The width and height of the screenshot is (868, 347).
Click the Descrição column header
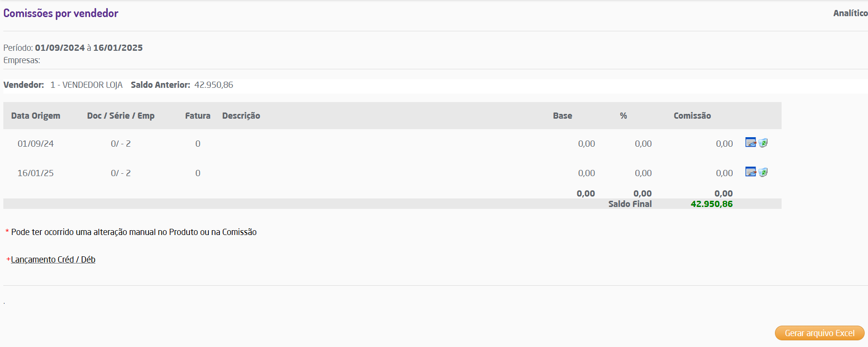(241, 116)
